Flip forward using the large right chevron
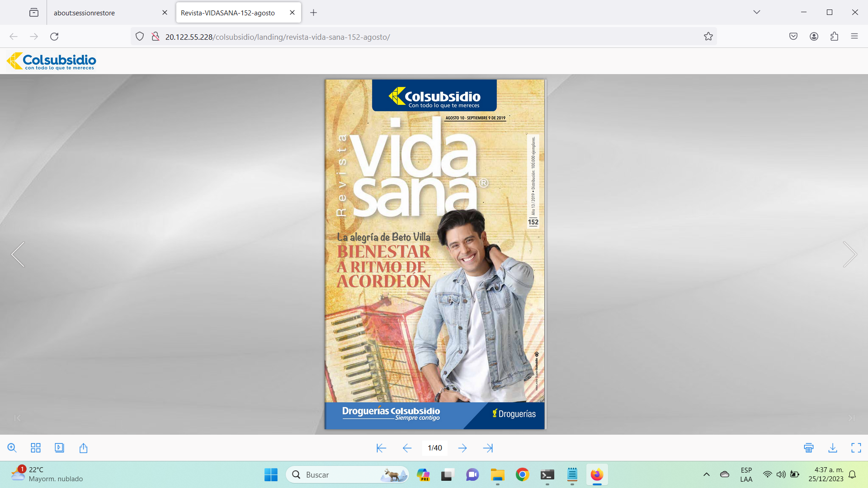The width and height of the screenshot is (868, 488). pyautogui.click(x=849, y=254)
